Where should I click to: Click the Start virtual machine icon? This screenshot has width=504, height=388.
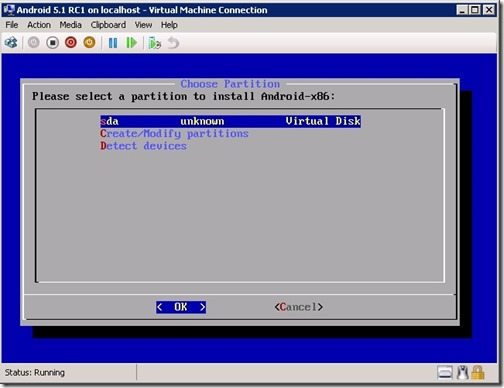pos(33,43)
